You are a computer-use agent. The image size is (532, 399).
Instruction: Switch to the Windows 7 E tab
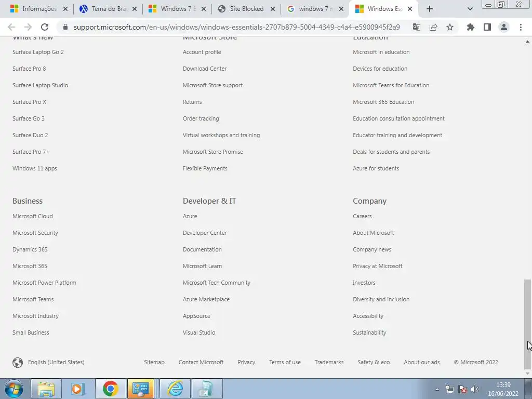tap(177, 9)
